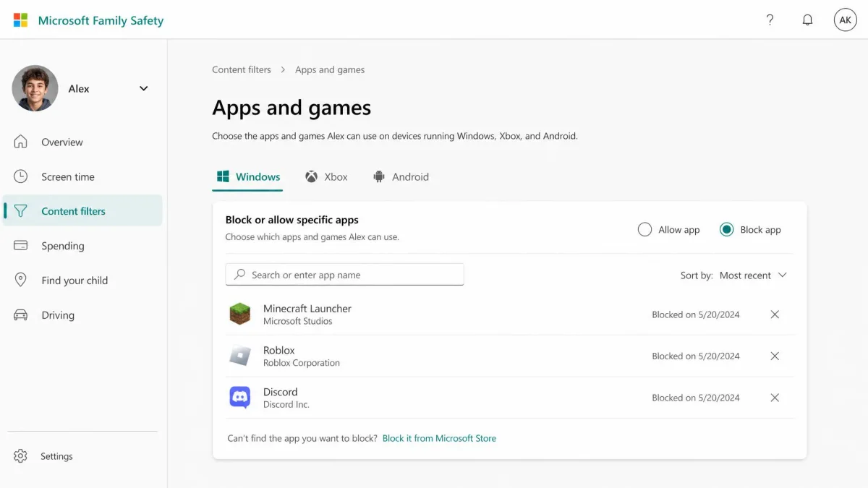Click Block or allow specific apps heading

pyautogui.click(x=292, y=220)
